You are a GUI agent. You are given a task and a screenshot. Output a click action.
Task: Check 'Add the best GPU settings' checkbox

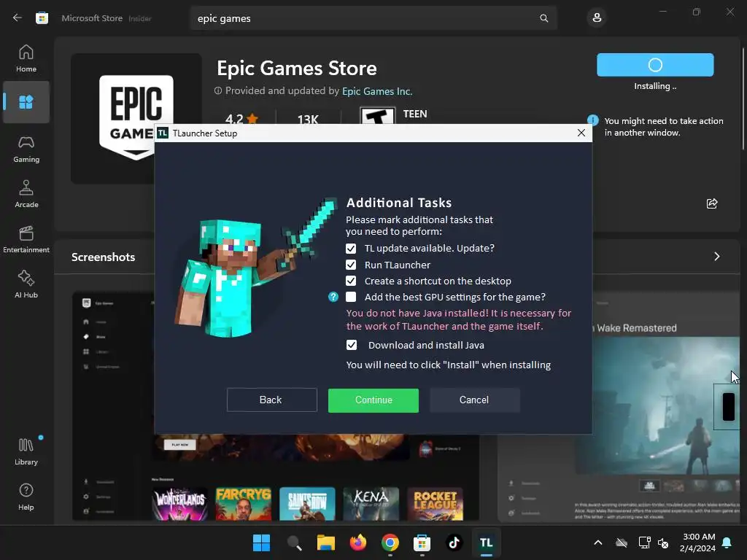click(x=351, y=297)
